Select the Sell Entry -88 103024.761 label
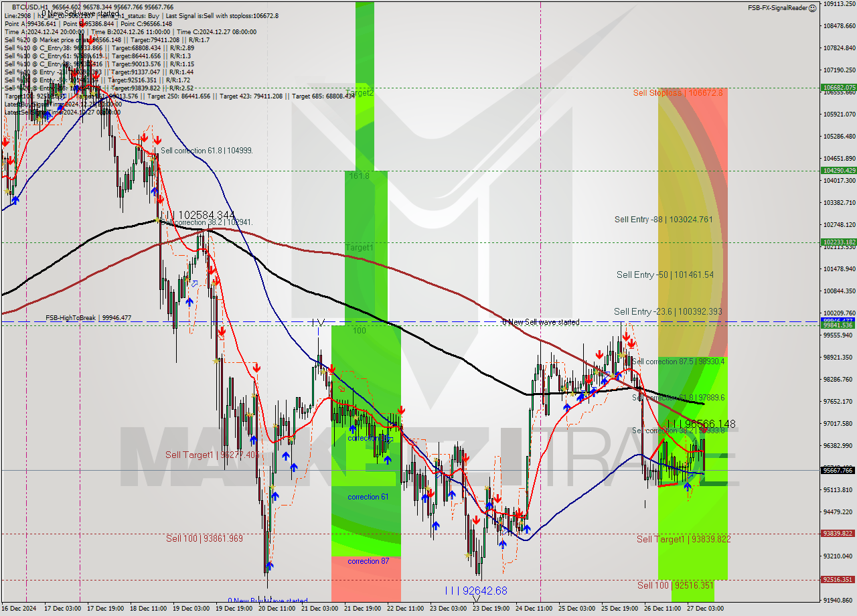 coord(664,219)
